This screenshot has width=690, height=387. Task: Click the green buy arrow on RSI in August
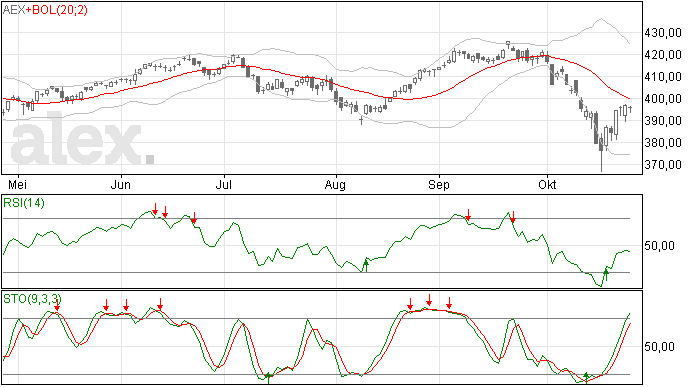[x=365, y=265]
